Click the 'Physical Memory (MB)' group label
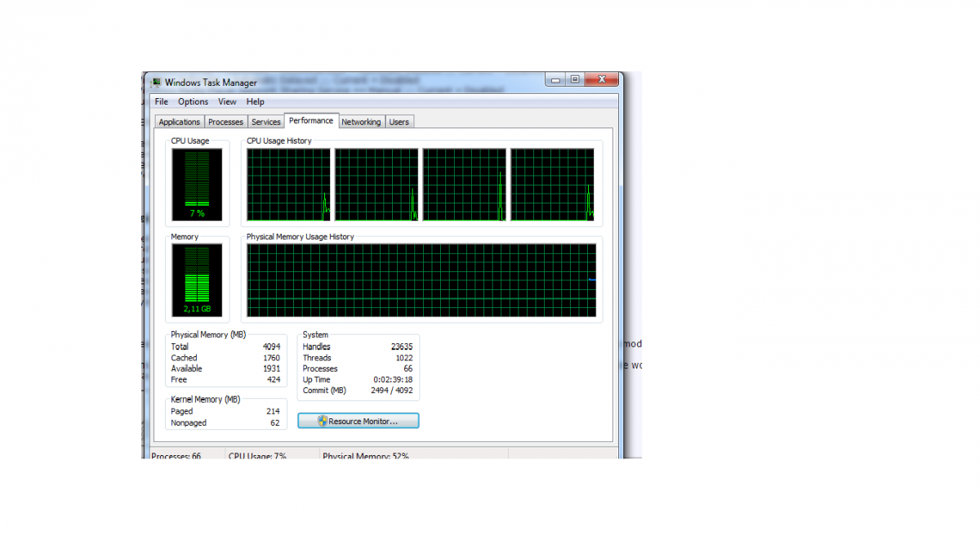This screenshot has height=554, width=980. (208, 335)
